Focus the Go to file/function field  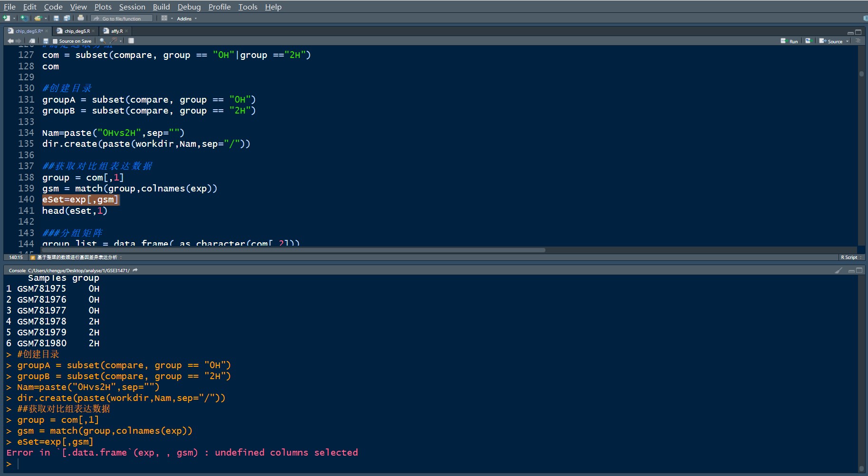122,19
